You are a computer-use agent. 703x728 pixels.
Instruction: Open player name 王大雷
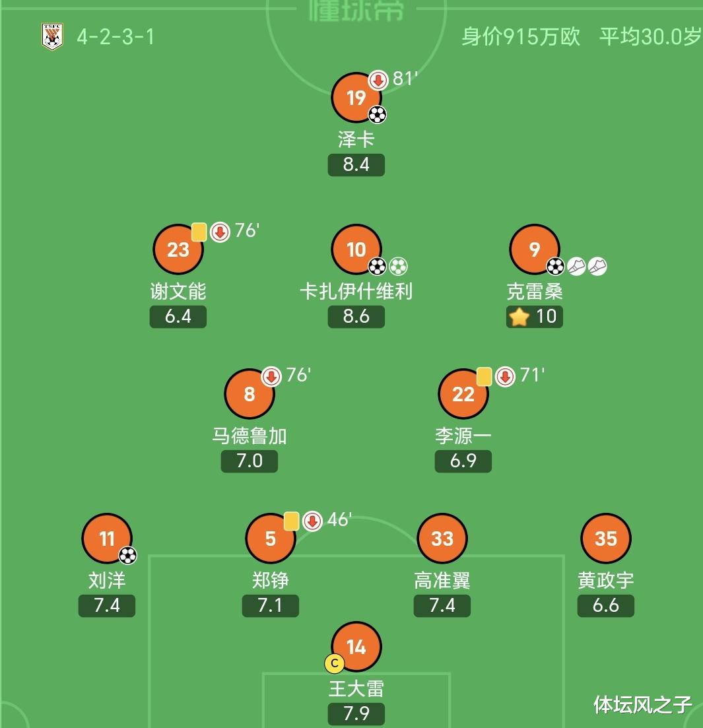click(x=356, y=689)
